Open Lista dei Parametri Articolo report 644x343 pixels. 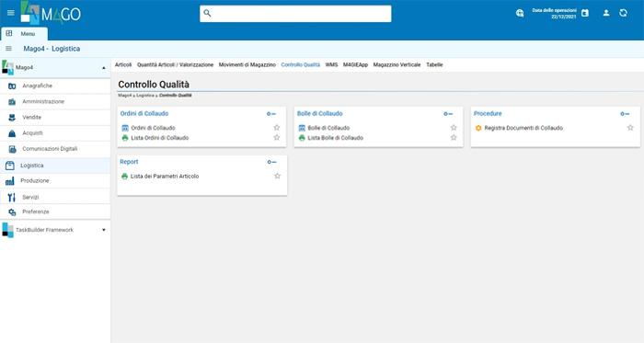(165, 176)
